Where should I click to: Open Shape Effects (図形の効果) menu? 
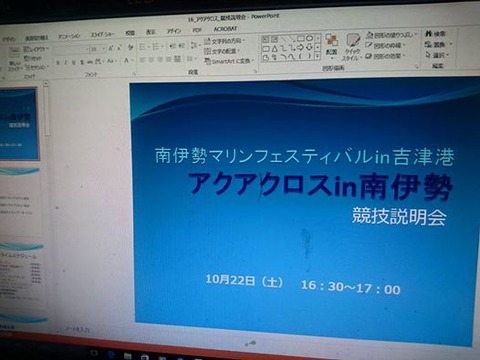(385, 56)
